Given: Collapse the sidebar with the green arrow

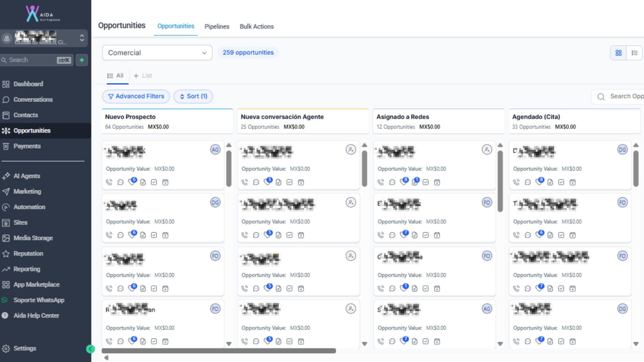Looking at the screenshot, I should (90, 349).
